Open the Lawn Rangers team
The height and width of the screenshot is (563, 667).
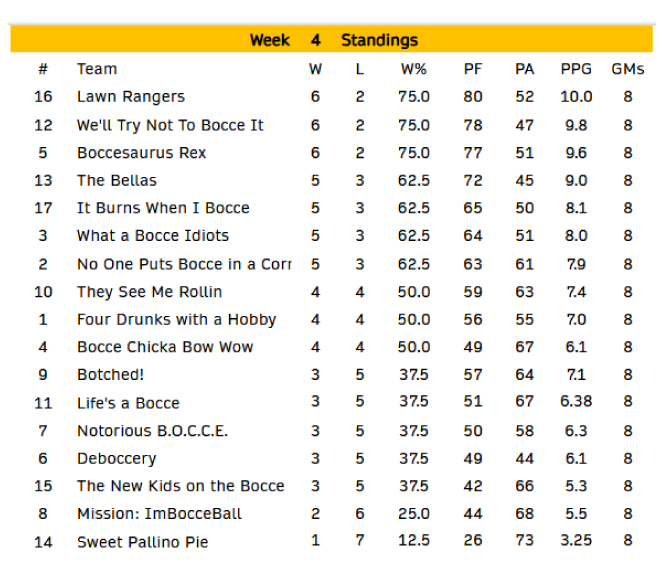[131, 97]
